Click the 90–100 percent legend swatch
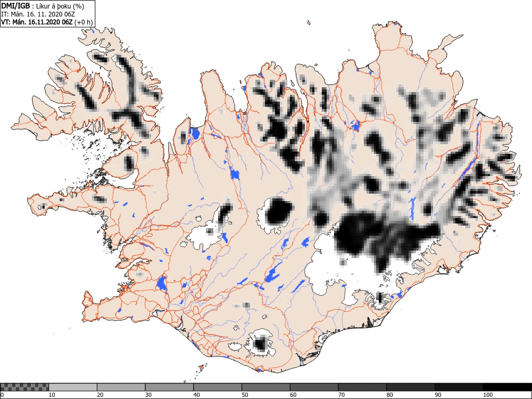The height and width of the screenshot is (399, 532). point(459,387)
